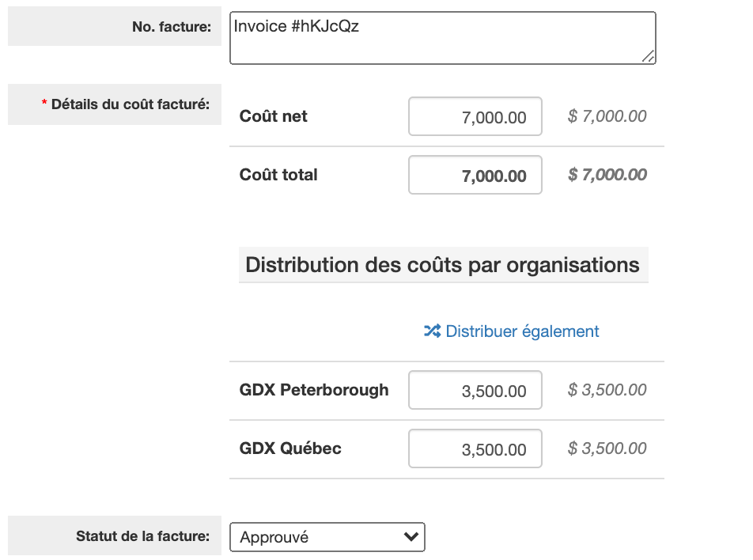753x560 pixels.
Task: Open the Statut de la facture dropdown
Action: 327,536
